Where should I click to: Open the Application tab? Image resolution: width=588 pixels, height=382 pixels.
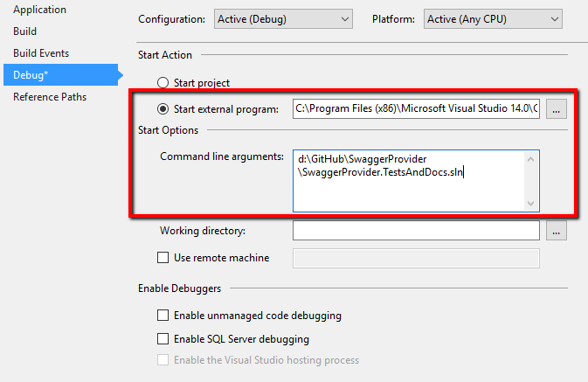point(39,10)
